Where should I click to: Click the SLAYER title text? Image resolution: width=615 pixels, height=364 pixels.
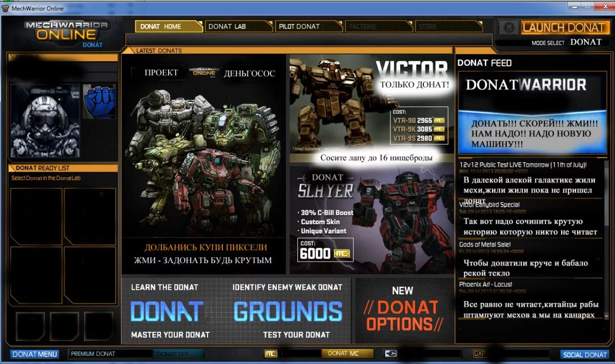pos(325,191)
